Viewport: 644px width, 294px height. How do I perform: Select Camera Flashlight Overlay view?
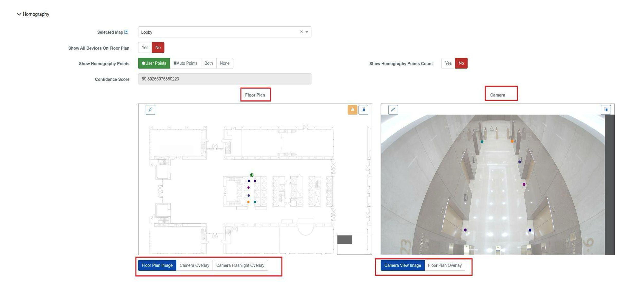click(x=240, y=265)
